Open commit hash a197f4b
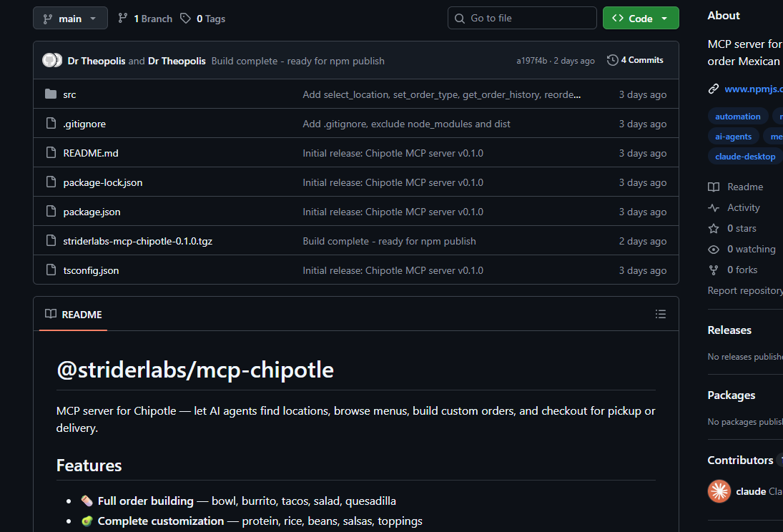The width and height of the screenshot is (783, 532). click(x=532, y=61)
